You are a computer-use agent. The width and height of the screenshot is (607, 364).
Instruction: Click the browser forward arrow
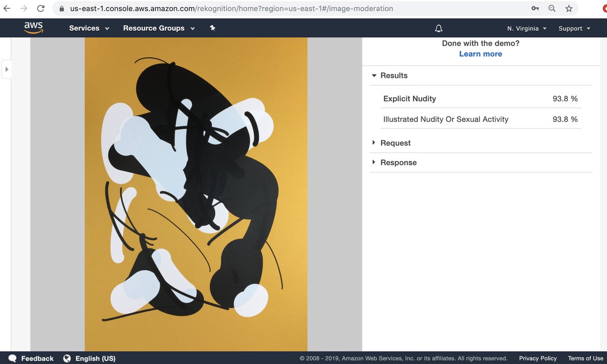(x=24, y=9)
